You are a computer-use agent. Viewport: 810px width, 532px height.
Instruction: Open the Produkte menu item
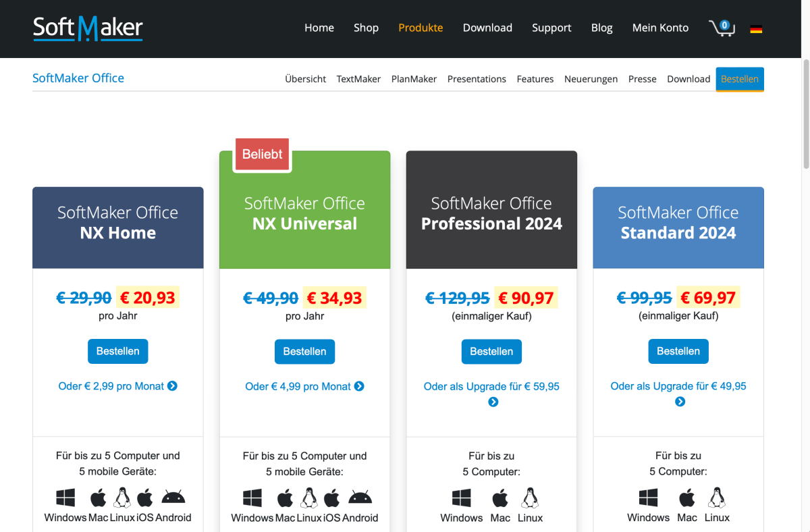[x=421, y=28]
